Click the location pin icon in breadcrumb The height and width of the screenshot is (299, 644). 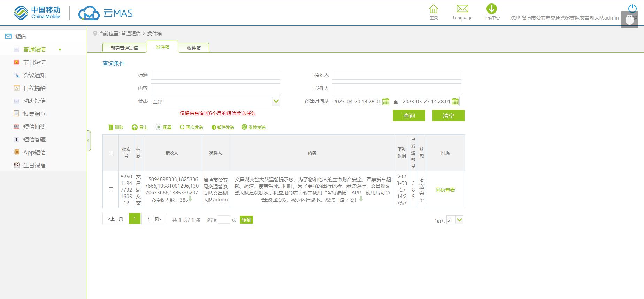click(95, 33)
